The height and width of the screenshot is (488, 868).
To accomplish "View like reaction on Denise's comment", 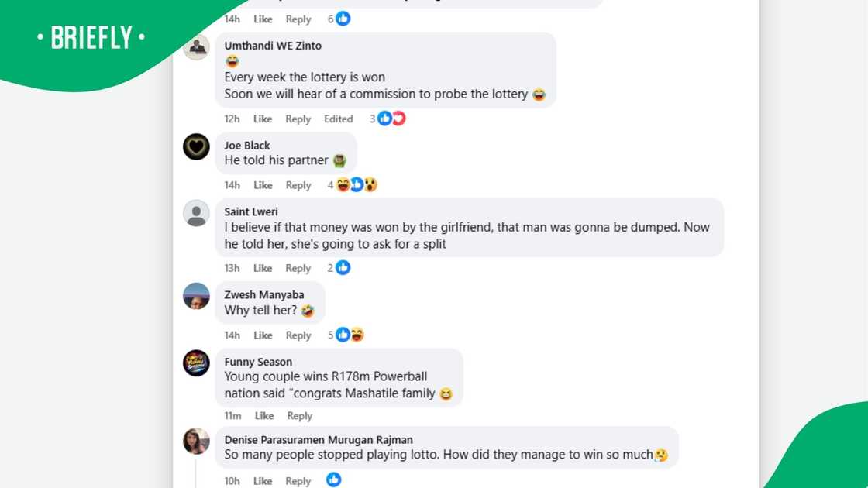I will click(333, 479).
